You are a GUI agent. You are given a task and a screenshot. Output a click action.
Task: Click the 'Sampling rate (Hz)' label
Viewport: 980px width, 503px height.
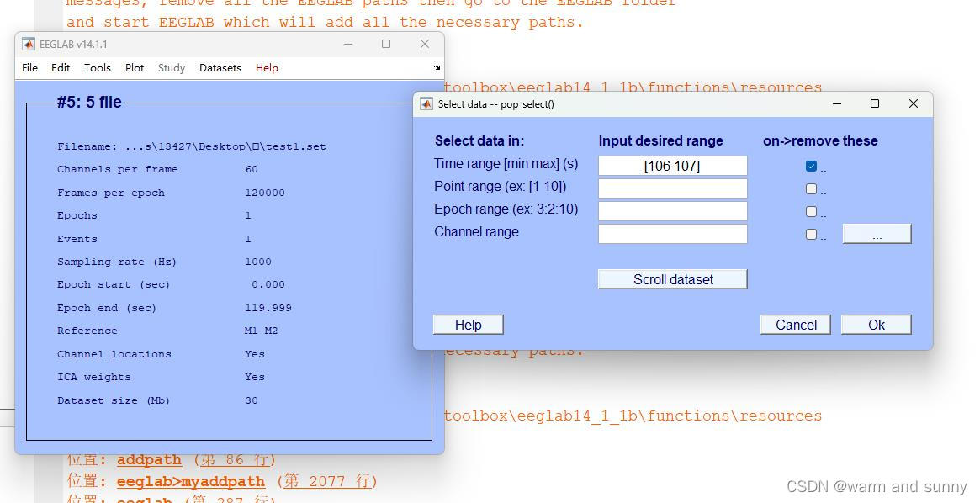(117, 262)
